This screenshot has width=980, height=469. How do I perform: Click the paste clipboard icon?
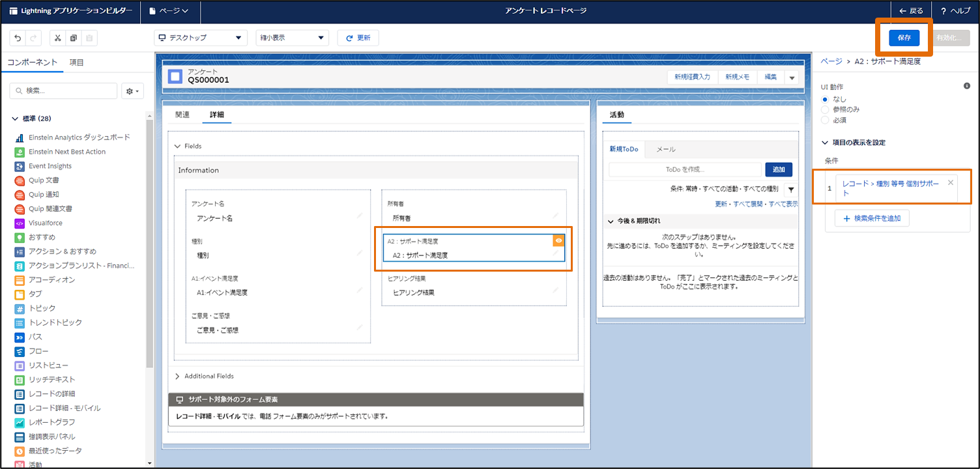coord(90,38)
